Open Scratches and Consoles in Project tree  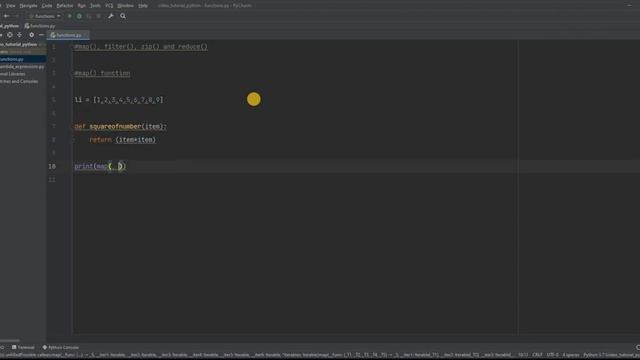click(x=19, y=81)
